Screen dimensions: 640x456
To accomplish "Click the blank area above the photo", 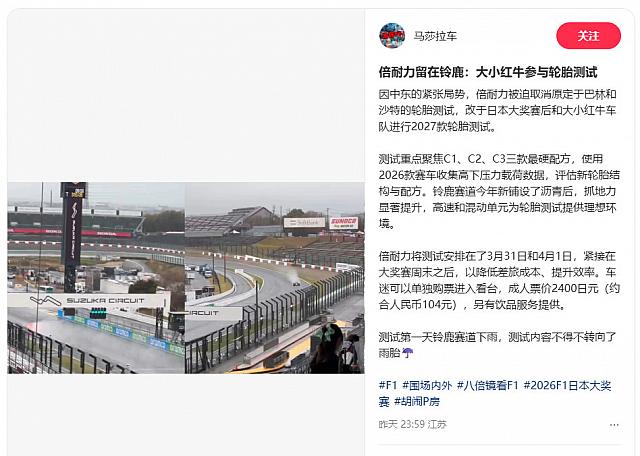I will [186, 96].
